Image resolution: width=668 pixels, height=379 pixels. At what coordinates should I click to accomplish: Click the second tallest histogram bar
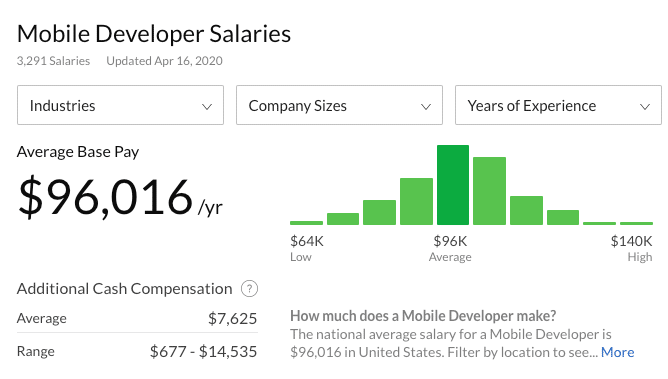point(489,191)
